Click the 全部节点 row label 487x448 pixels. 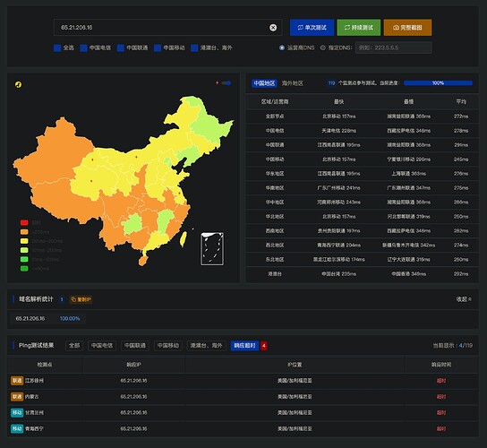275,116
